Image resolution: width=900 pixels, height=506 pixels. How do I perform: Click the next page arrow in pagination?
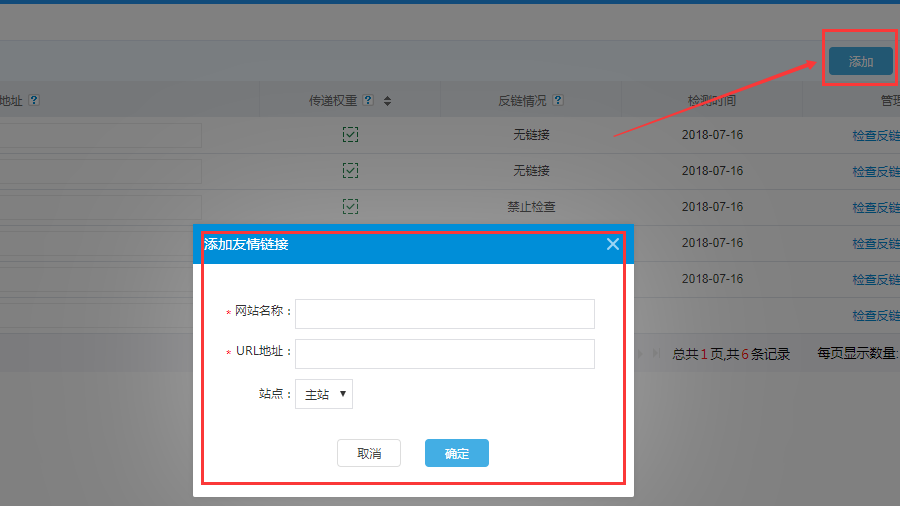[x=641, y=353]
